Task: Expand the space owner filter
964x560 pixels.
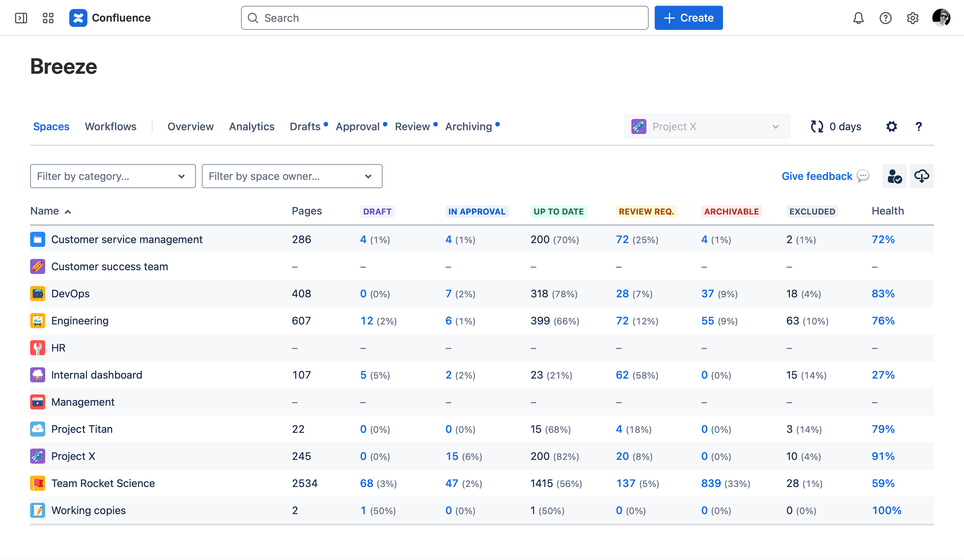Action: coord(292,176)
